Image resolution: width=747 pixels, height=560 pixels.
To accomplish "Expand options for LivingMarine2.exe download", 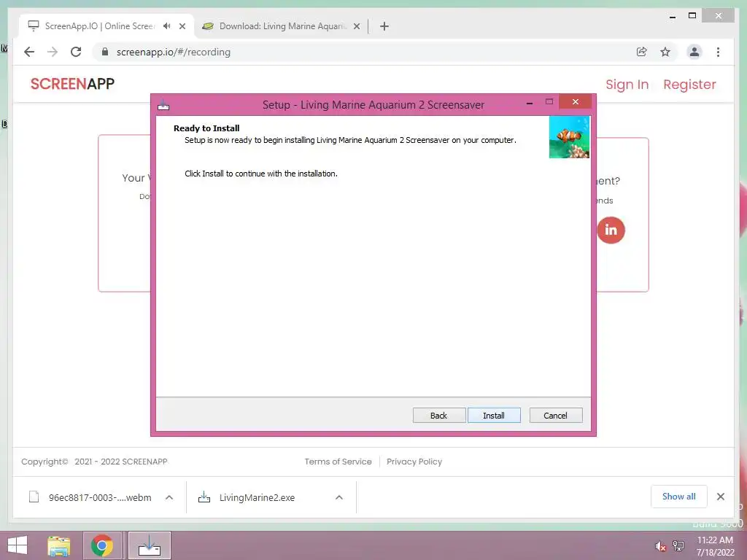I will click(339, 497).
